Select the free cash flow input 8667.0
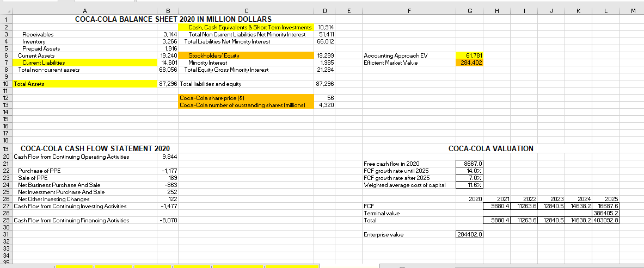Screen dimensions: 644x268 pos(470,163)
